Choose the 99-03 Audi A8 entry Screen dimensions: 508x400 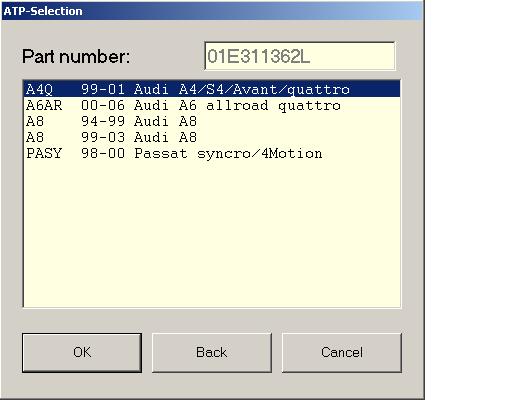point(212,137)
